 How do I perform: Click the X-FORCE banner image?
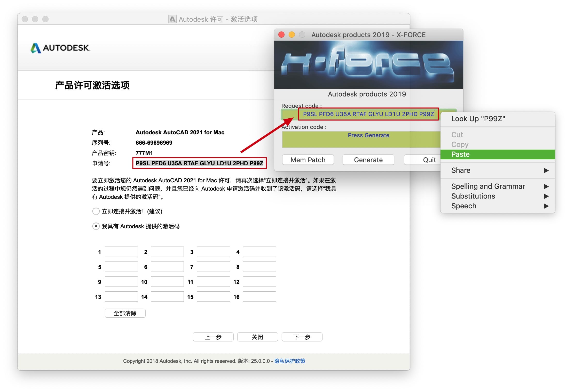point(368,64)
